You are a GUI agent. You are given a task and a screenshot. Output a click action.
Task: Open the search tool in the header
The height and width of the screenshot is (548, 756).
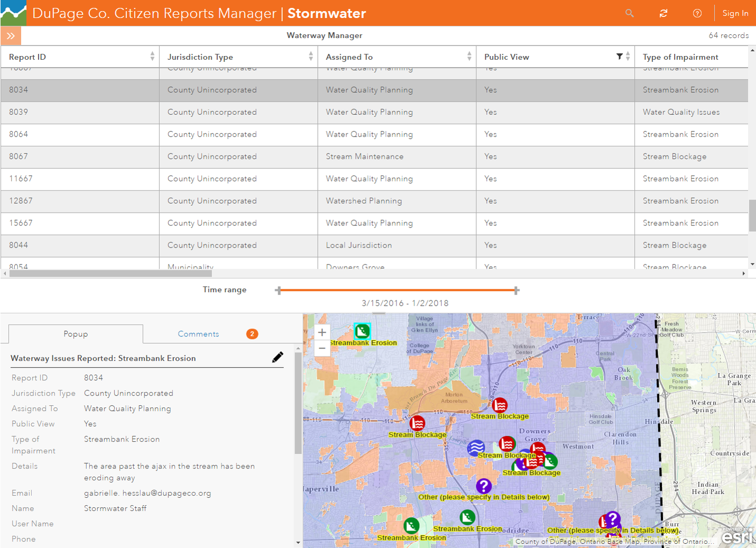pos(629,13)
